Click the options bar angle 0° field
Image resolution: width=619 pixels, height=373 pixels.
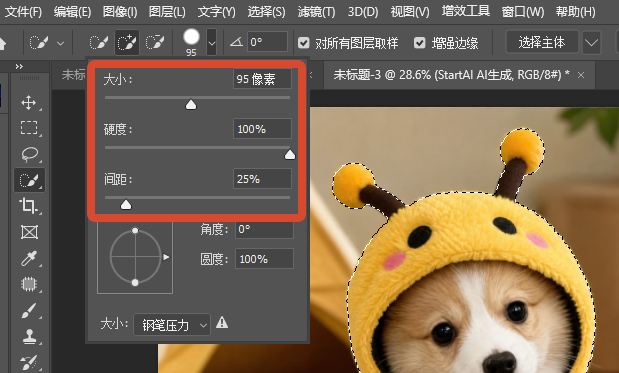[x=267, y=41]
